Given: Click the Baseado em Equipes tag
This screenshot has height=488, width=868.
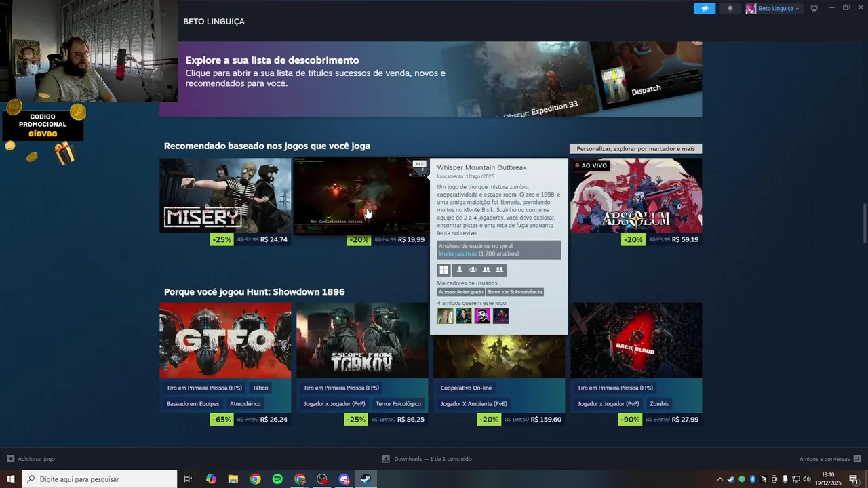Looking at the screenshot, I should pos(193,403).
